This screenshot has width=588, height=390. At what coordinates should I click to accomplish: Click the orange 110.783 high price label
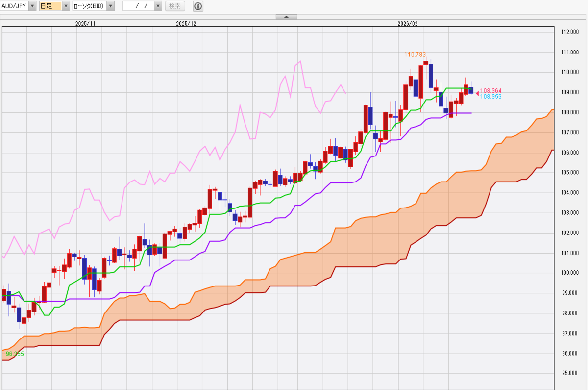pyautogui.click(x=415, y=54)
